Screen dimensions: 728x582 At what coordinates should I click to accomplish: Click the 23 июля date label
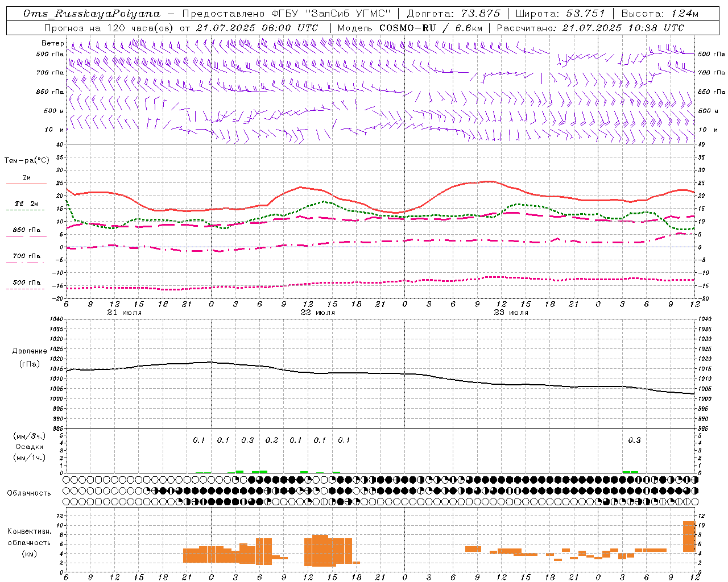click(x=511, y=313)
